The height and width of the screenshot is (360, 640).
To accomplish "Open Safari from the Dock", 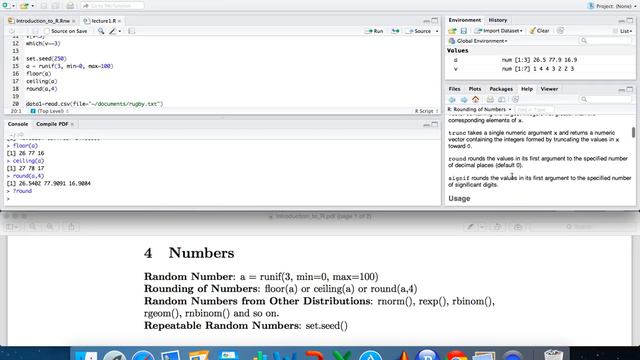I will (143, 356).
